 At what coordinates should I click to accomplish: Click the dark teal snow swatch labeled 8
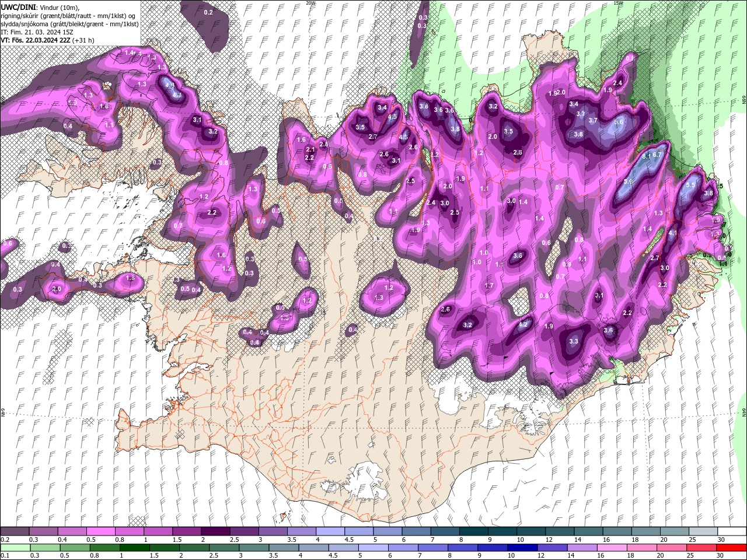pos(474,531)
